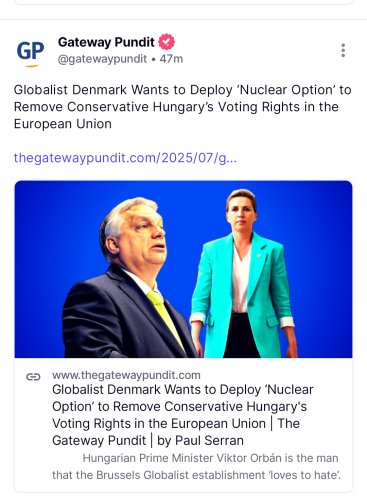Follow the thegatewaypundit.com/2025/07 shortened link
This screenshot has width=367, height=500.
tap(125, 158)
